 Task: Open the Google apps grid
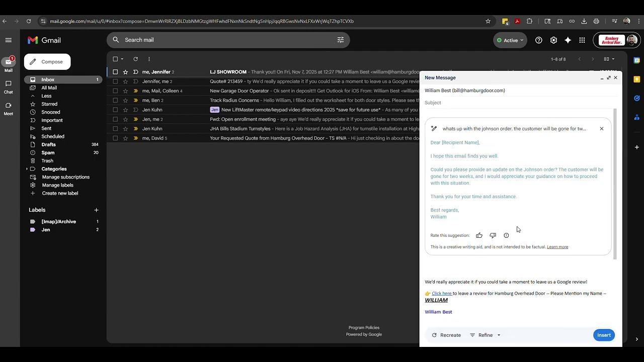[582, 40]
